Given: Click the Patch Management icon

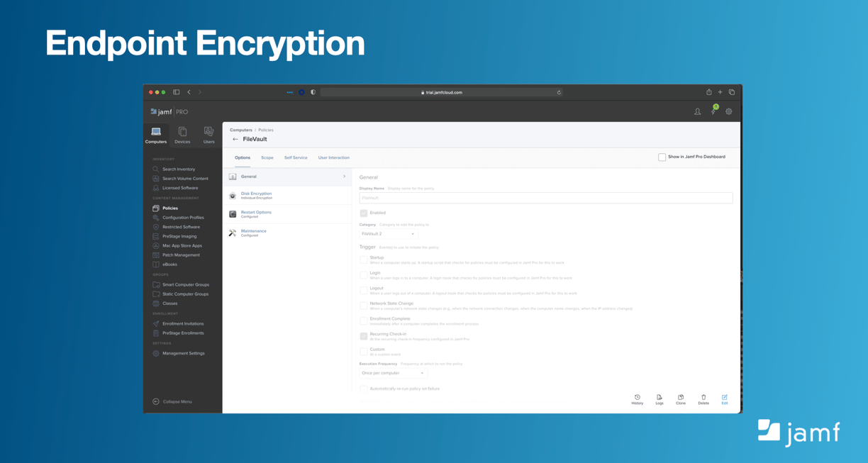Looking at the screenshot, I should [x=156, y=255].
